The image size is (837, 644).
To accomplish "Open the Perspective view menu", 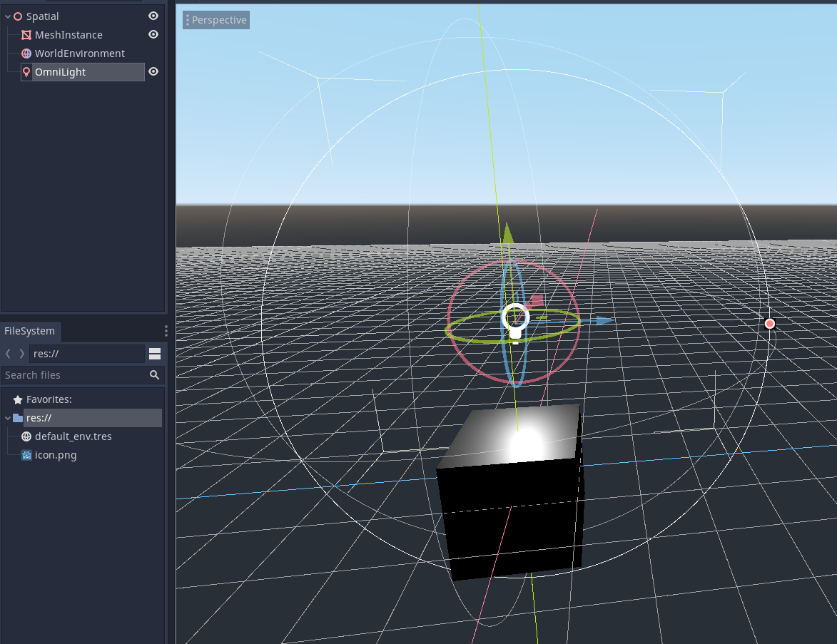I will pos(215,19).
